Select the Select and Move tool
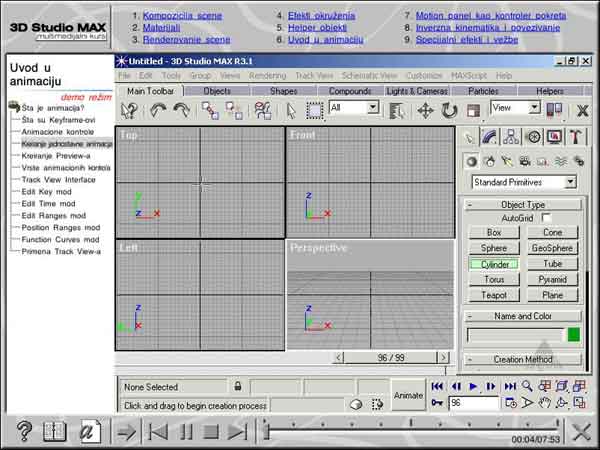The width and height of the screenshot is (600, 450). [425, 111]
